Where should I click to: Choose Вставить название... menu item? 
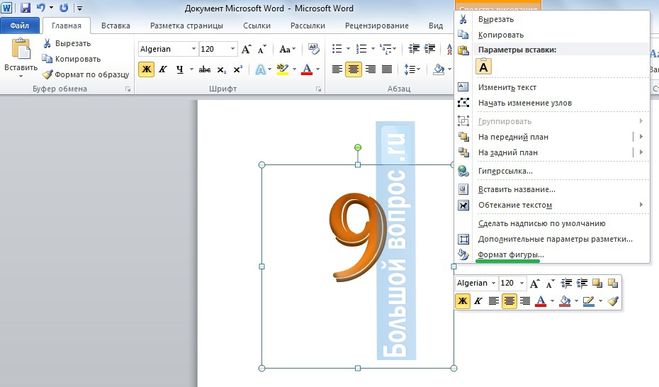551,190
